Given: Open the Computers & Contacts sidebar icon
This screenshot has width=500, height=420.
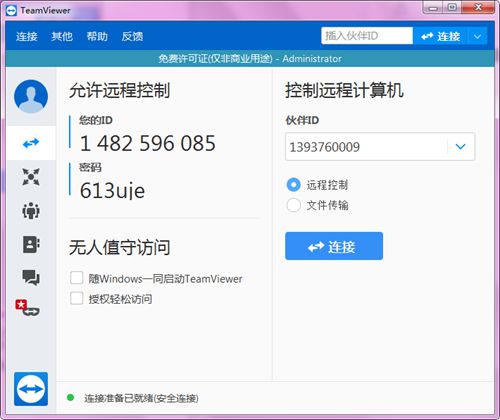Looking at the screenshot, I should pos(31,244).
